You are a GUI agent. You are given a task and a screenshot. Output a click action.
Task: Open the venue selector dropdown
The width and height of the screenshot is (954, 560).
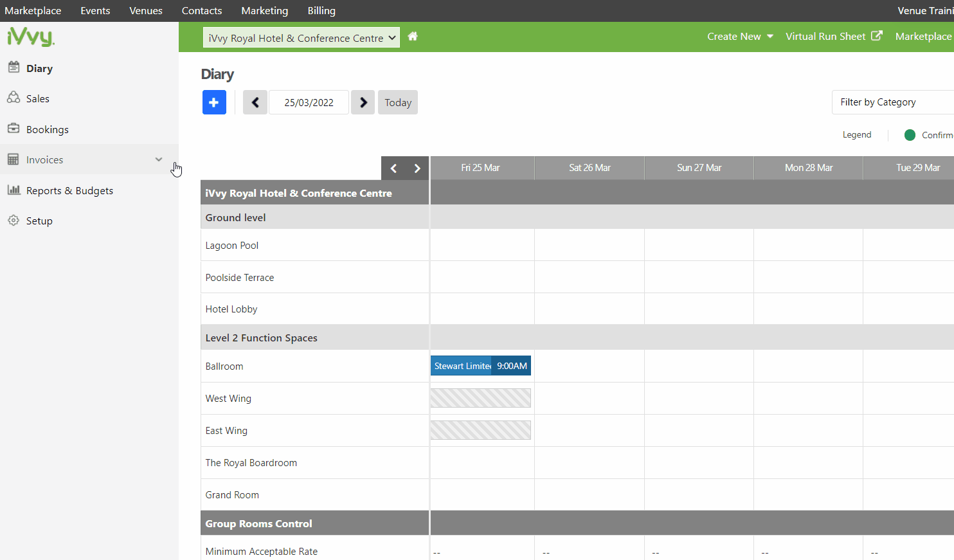[x=301, y=37]
